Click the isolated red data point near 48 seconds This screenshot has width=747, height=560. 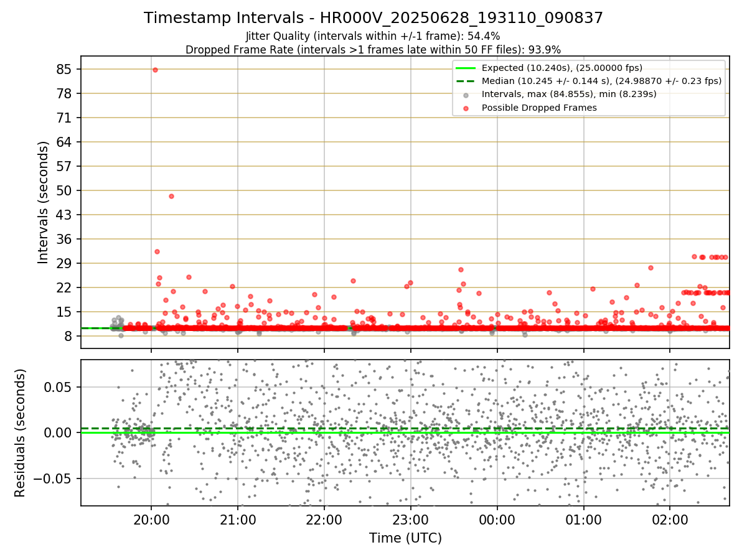pos(171,196)
